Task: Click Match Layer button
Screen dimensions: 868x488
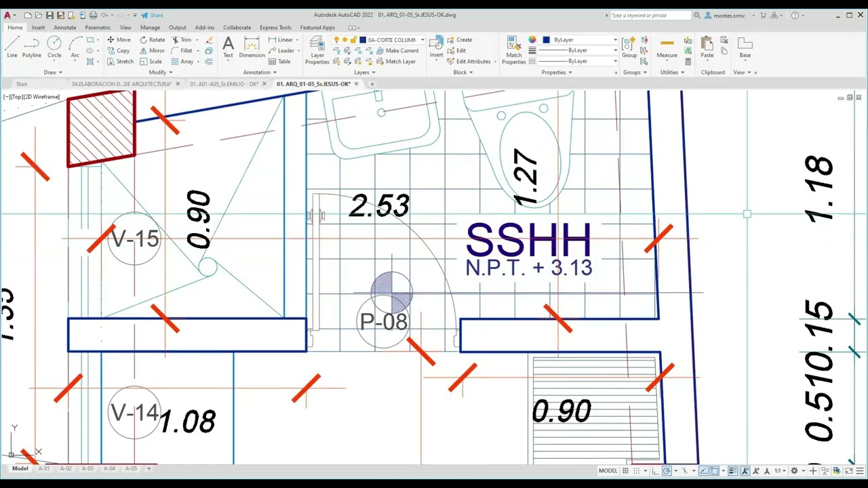Action: tap(395, 62)
